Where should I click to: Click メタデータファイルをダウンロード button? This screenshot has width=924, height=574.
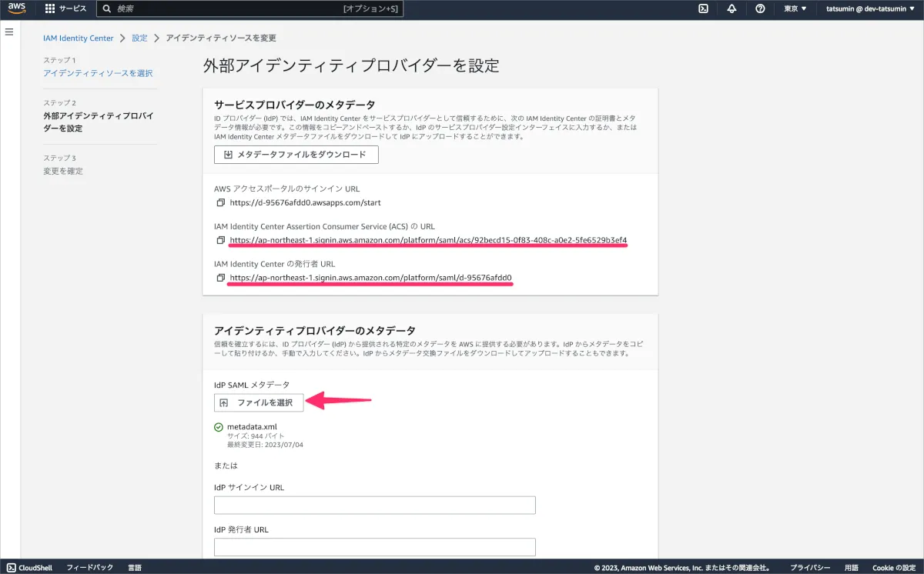pyautogui.click(x=296, y=155)
